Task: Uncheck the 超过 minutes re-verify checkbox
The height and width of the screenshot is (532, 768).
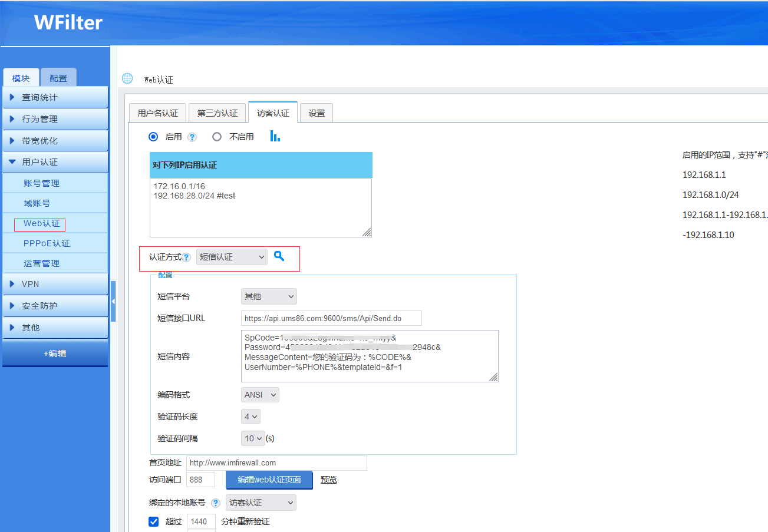Action: point(154,521)
